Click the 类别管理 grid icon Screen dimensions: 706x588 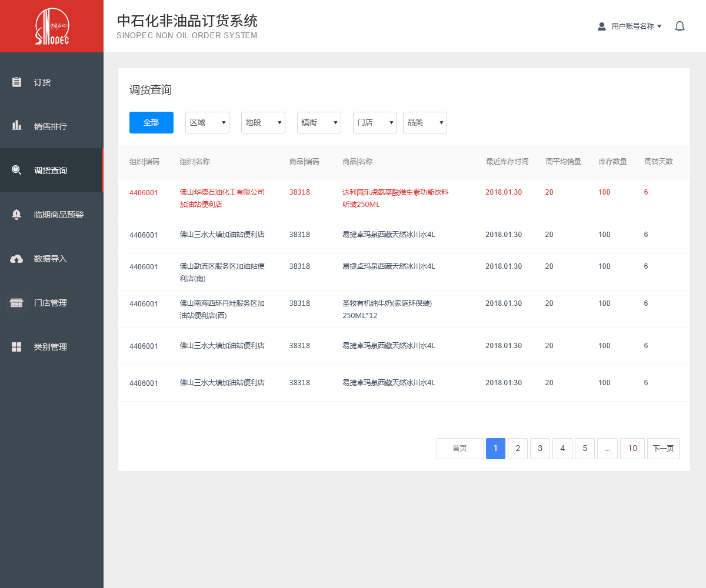coord(17,347)
